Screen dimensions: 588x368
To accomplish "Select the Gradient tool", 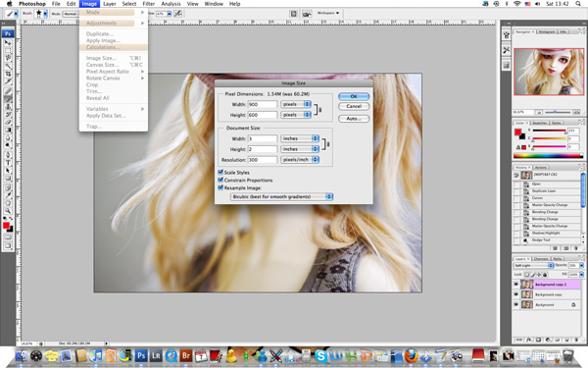I will [8, 130].
